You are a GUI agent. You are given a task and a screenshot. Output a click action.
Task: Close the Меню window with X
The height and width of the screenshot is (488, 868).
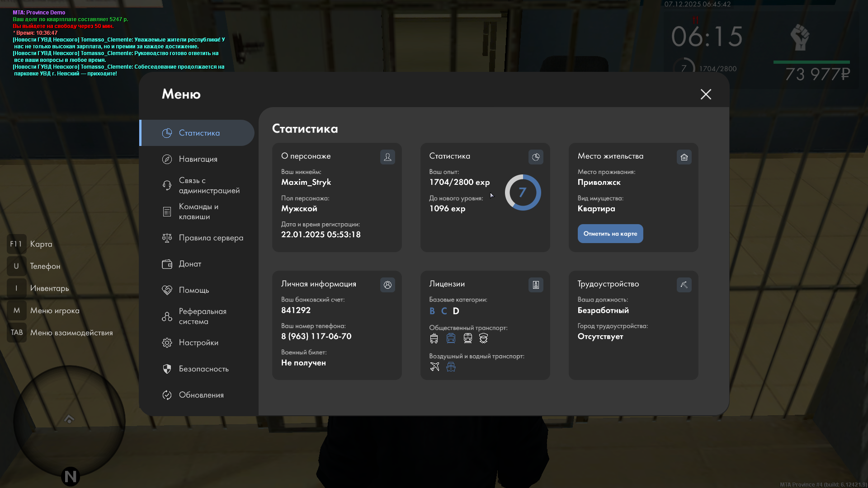tap(706, 94)
